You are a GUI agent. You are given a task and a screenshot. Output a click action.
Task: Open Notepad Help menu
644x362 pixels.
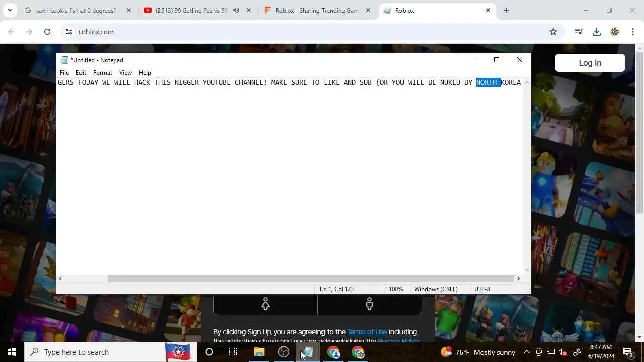click(x=145, y=73)
